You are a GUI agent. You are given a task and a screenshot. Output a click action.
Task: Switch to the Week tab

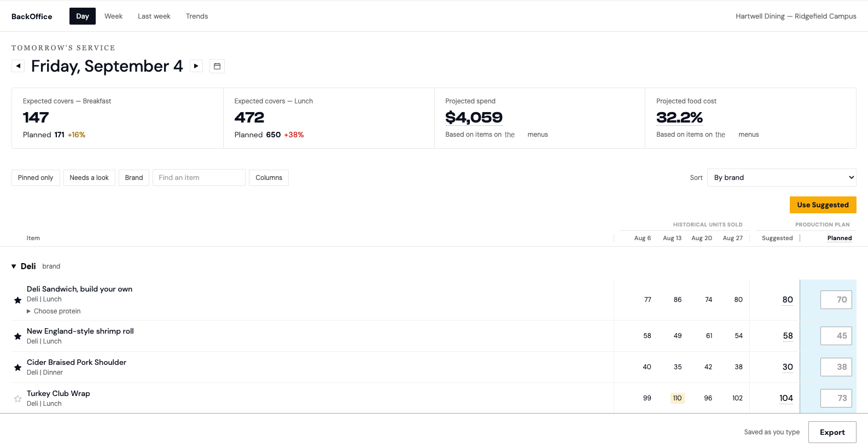(x=113, y=16)
